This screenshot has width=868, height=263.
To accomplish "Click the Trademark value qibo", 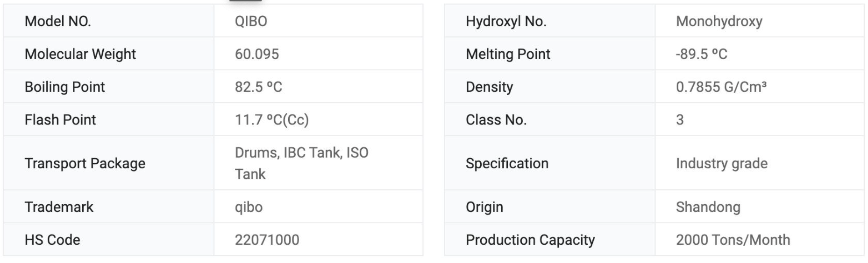I will [x=249, y=207].
